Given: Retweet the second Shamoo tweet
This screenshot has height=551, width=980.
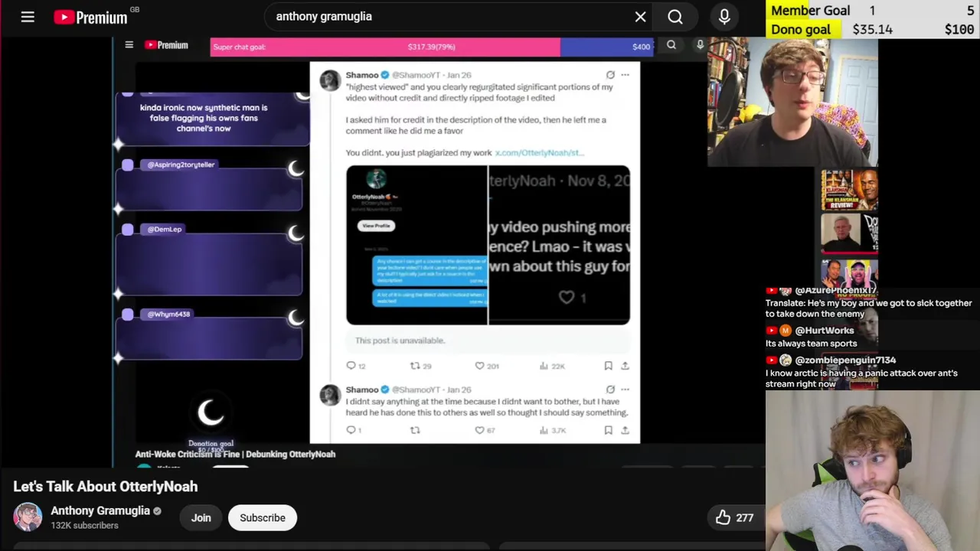Looking at the screenshot, I should tap(415, 430).
